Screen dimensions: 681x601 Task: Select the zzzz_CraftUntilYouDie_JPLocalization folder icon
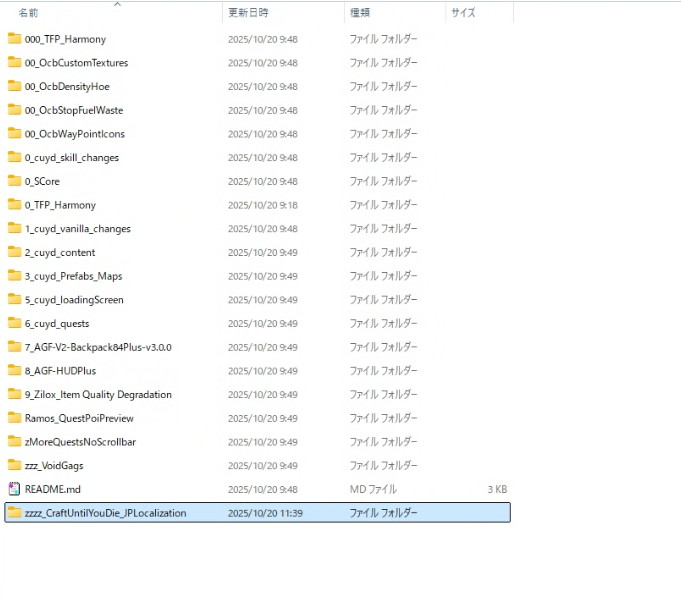tap(14, 513)
